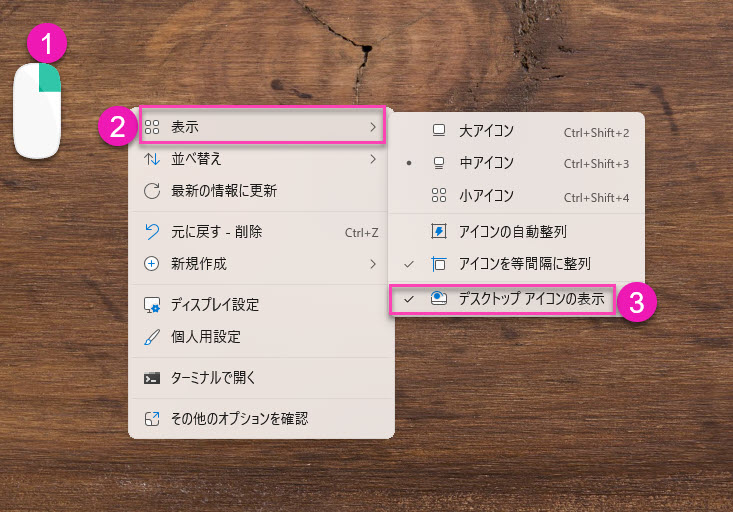Click the paintbrush icon beside 個人用設定
The height and width of the screenshot is (512, 733).
click(152, 337)
